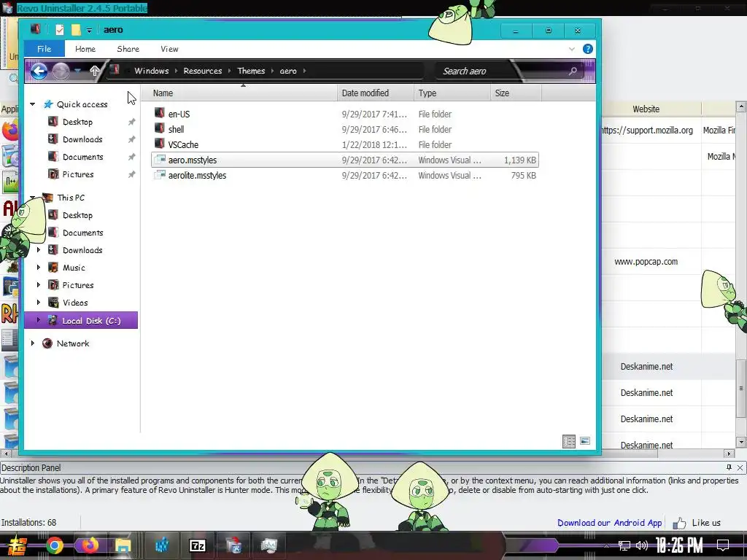Image resolution: width=747 pixels, height=560 pixels.
Task: Expand Local Disk (C:) node
Action: pyautogui.click(x=39, y=321)
